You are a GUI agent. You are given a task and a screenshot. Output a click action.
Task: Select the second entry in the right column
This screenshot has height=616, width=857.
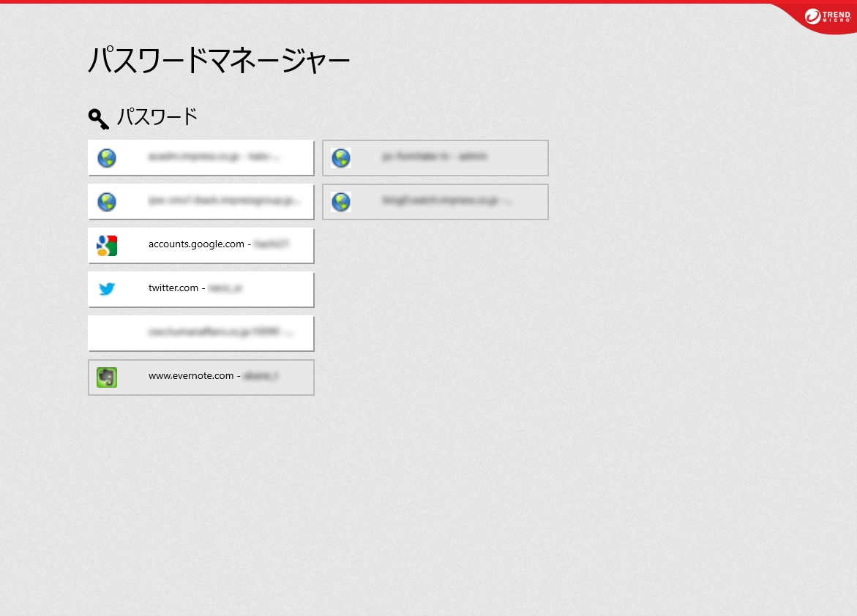click(x=435, y=201)
